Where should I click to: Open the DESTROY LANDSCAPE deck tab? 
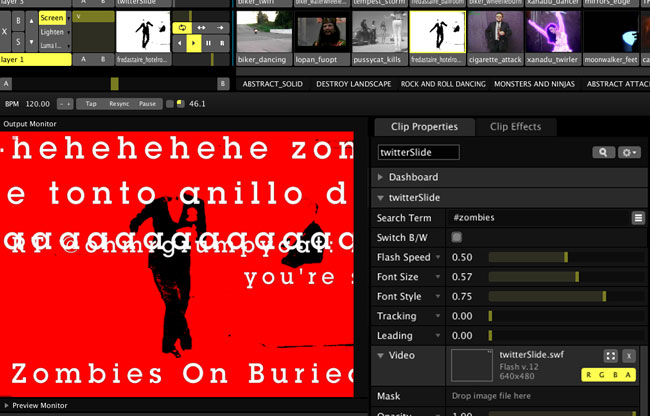click(354, 84)
